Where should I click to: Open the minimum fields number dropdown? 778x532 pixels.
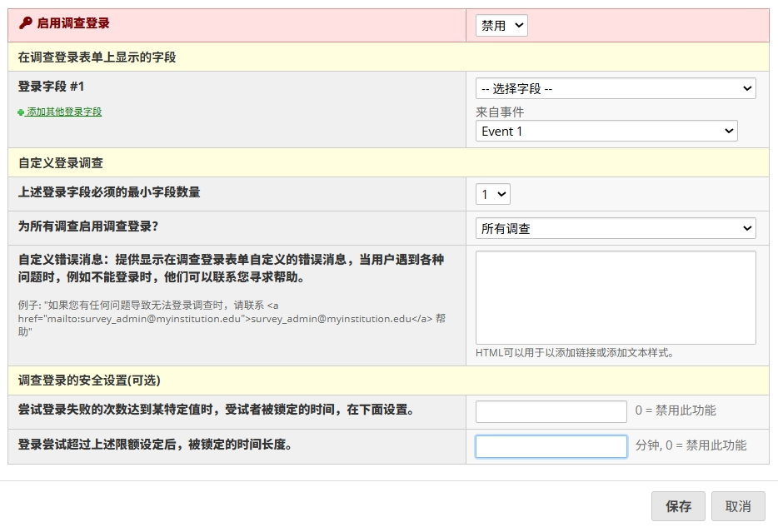pyautogui.click(x=492, y=194)
